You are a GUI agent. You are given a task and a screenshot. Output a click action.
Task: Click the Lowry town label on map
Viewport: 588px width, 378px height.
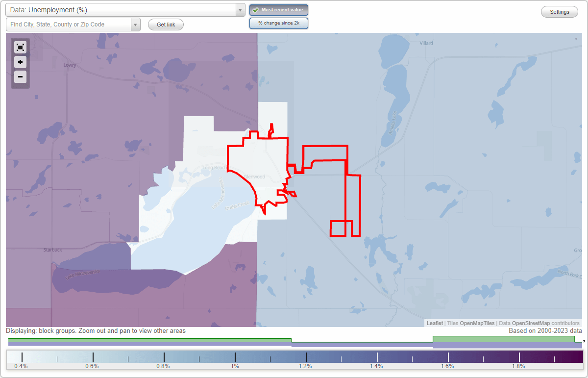pyautogui.click(x=70, y=65)
